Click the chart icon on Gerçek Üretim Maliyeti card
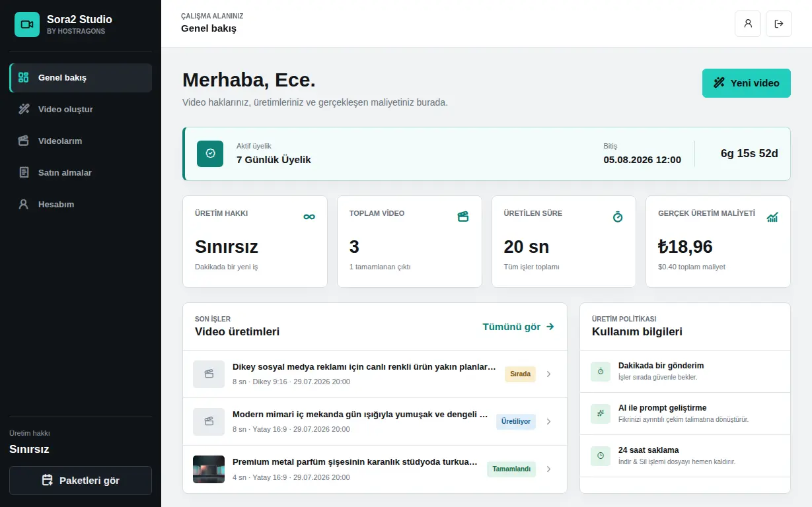This screenshot has width=812, height=507. point(772,217)
